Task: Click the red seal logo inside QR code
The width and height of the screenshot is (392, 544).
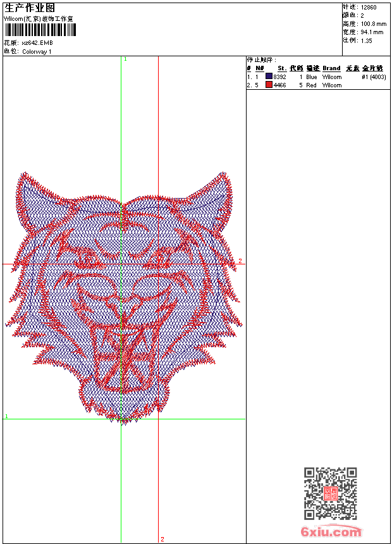Action: 331,494
